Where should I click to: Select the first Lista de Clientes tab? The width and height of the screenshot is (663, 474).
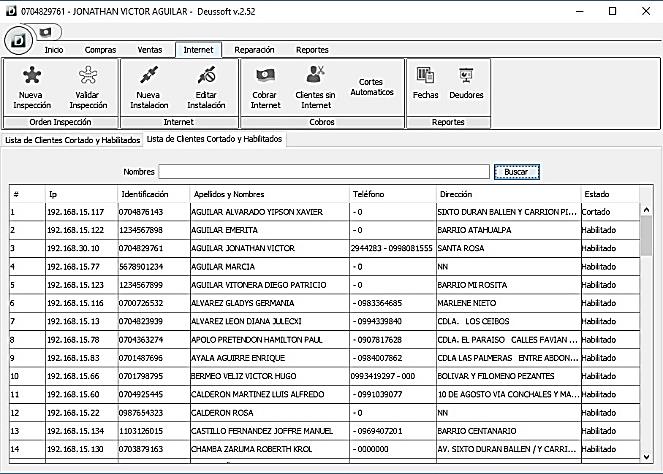click(x=72, y=140)
